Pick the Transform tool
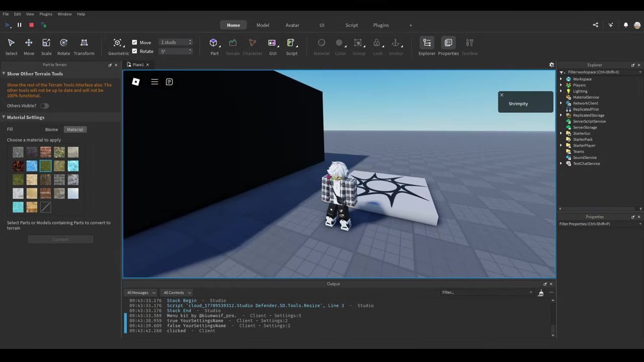644x362 pixels. [84, 47]
